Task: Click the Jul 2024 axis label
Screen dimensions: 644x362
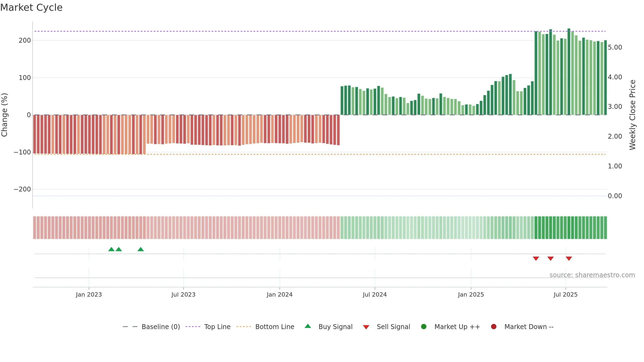Action: [375, 294]
